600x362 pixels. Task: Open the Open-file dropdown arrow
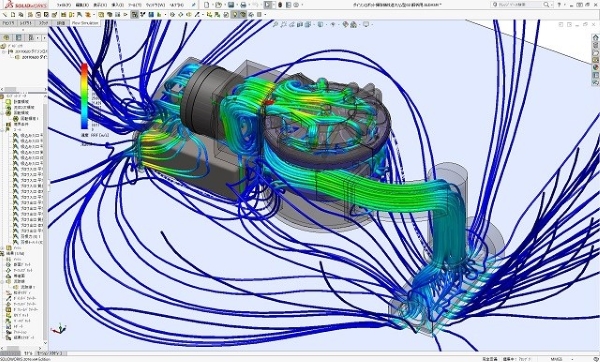pos(224,5)
